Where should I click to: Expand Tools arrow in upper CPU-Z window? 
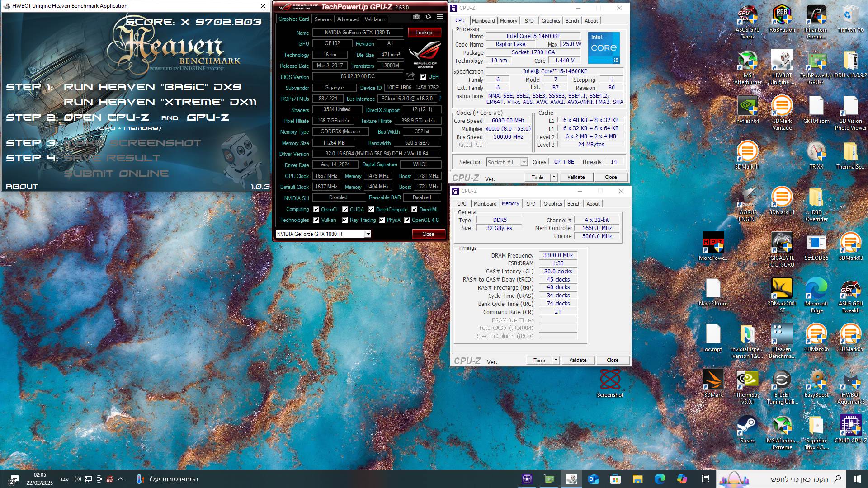click(554, 177)
